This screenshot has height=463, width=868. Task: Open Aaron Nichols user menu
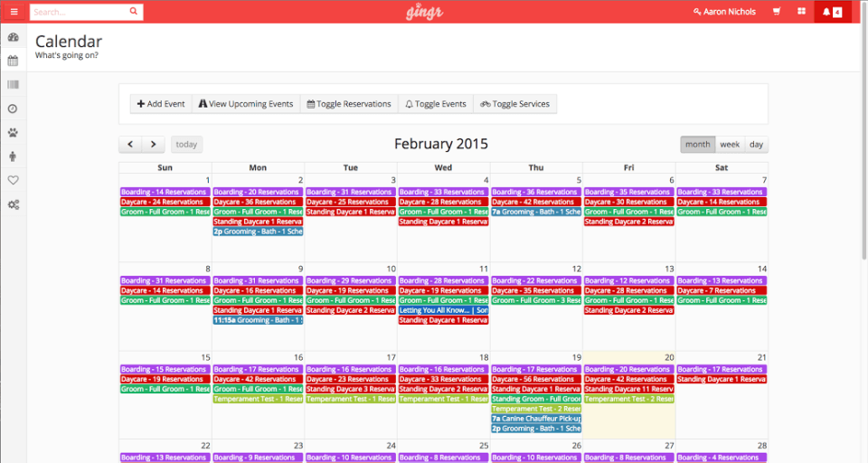724,12
